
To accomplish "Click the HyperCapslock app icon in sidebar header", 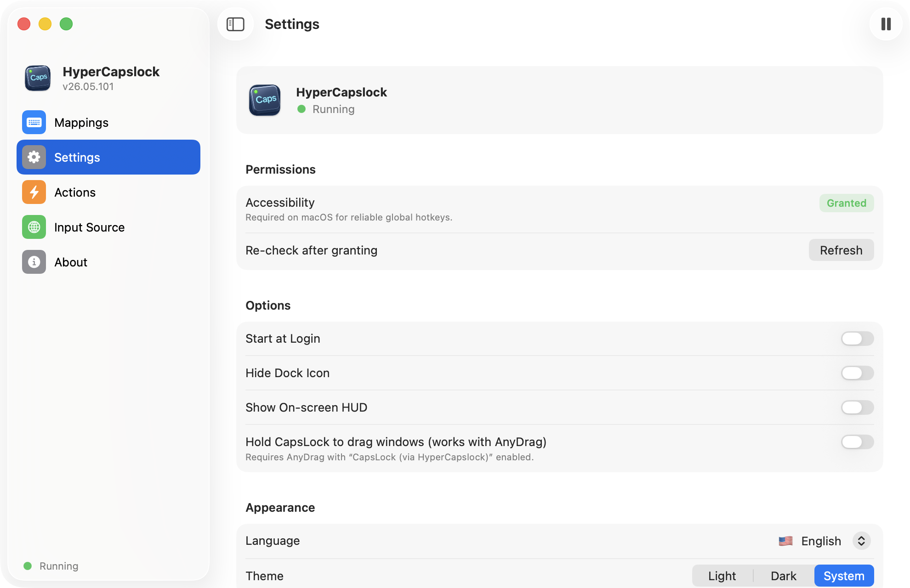I will point(38,78).
